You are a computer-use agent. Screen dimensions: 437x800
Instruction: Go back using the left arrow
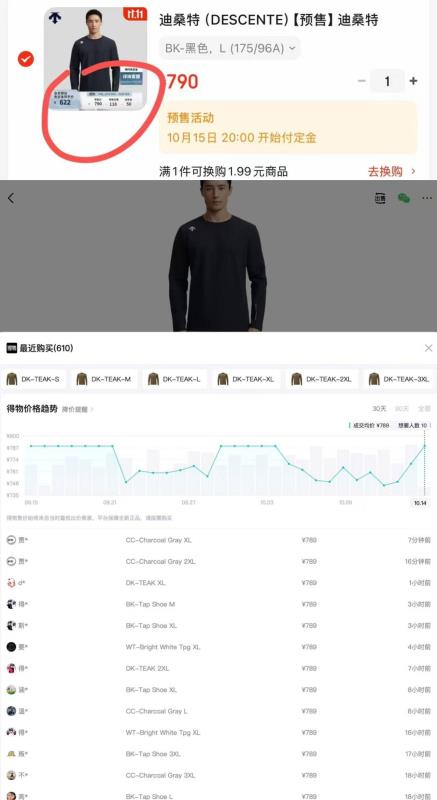[11, 198]
